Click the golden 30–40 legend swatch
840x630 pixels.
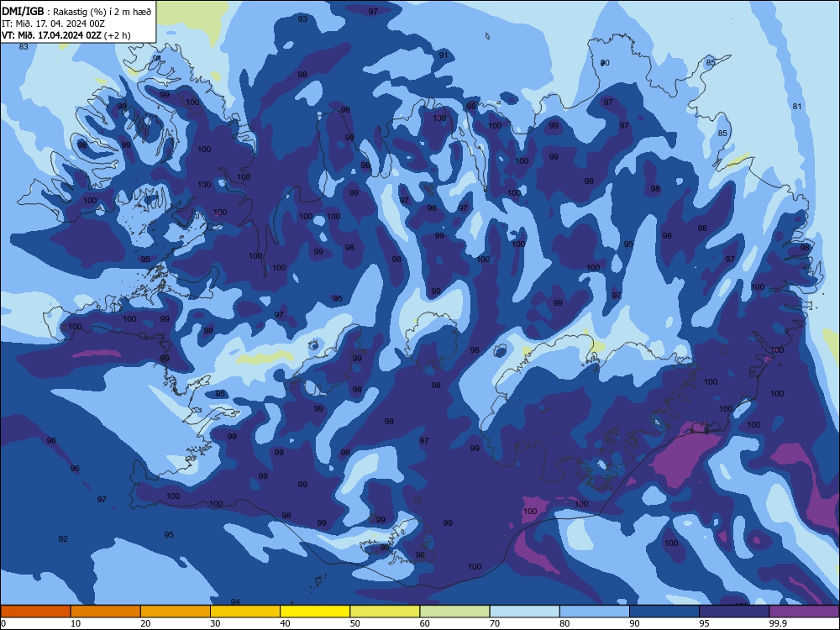pos(245,612)
